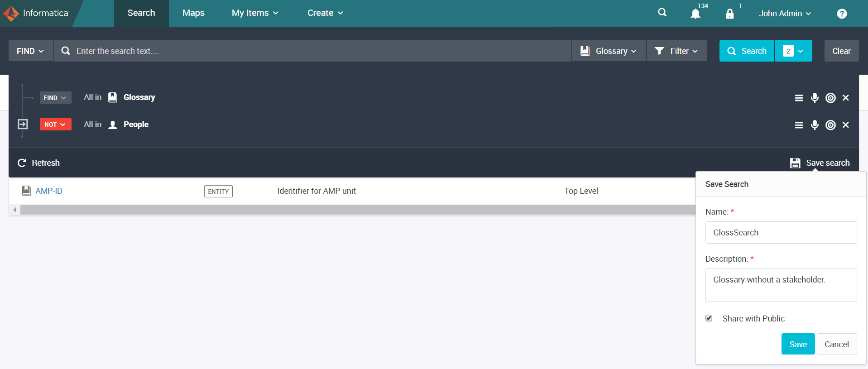The image size is (868, 369).
Task: Click Cancel in the Save Search dialog
Action: pos(837,344)
